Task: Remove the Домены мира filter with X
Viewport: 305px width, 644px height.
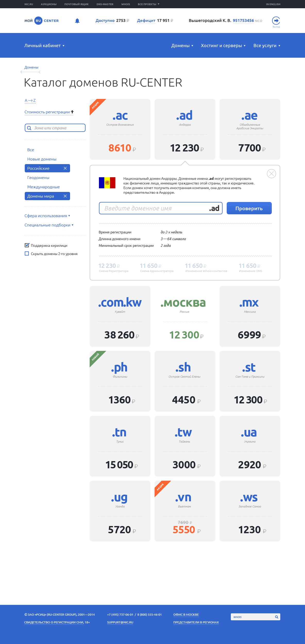Action: [x=65, y=196]
